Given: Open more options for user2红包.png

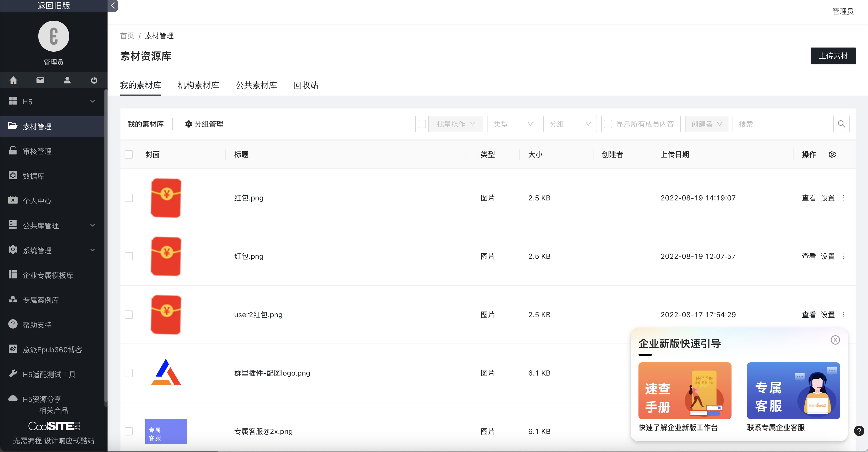Looking at the screenshot, I should tap(843, 315).
